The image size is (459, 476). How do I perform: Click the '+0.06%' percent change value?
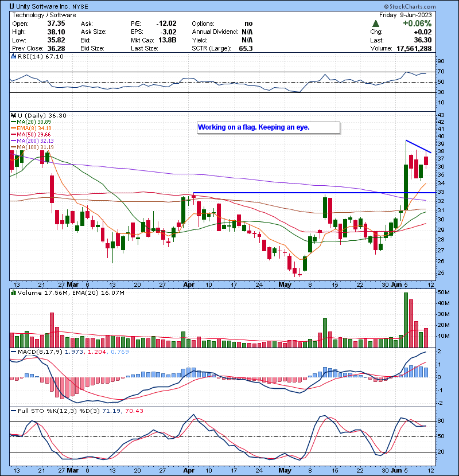tap(417, 24)
